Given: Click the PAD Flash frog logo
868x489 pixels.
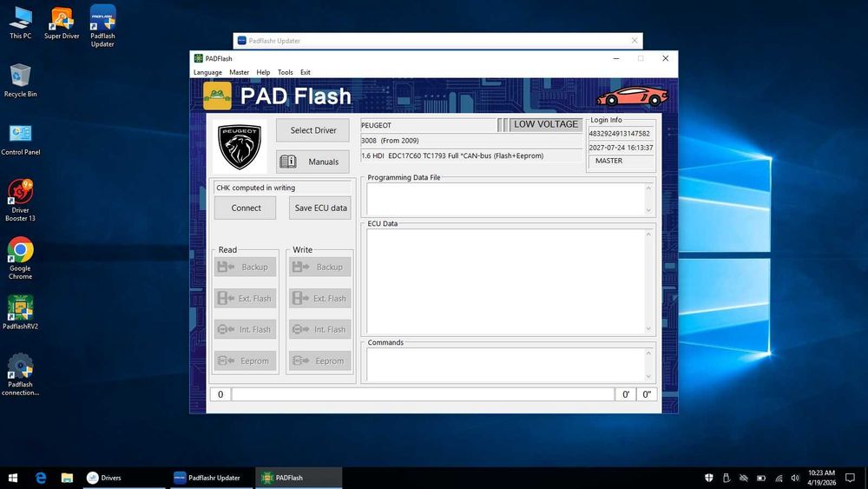Looking at the screenshot, I should (217, 96).
